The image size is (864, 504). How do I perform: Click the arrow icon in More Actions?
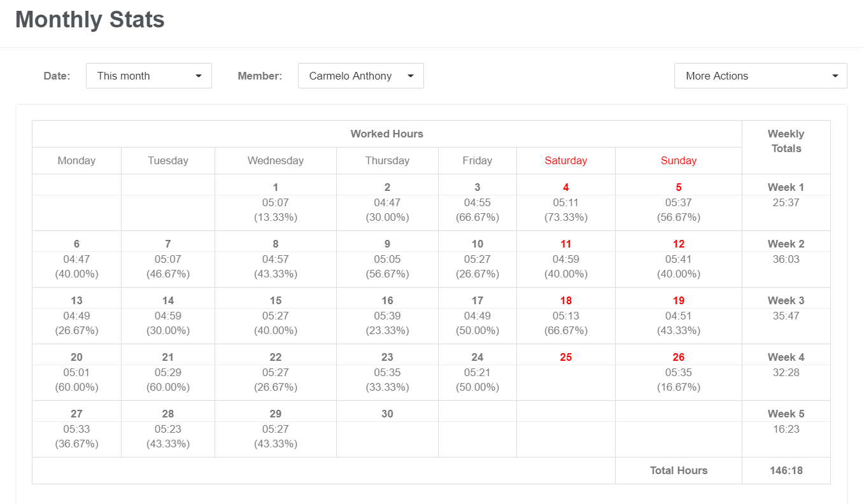835,76
